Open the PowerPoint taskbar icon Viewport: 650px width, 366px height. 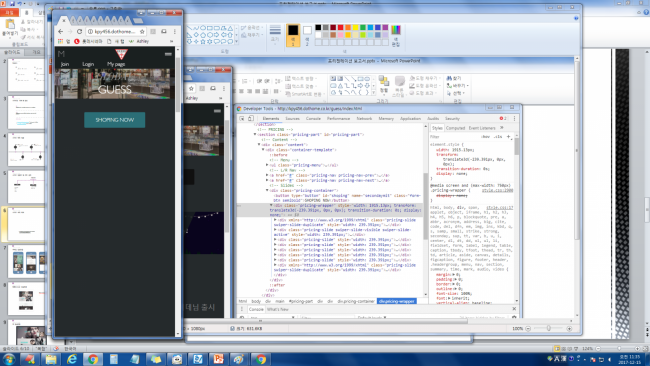point(218,359)
